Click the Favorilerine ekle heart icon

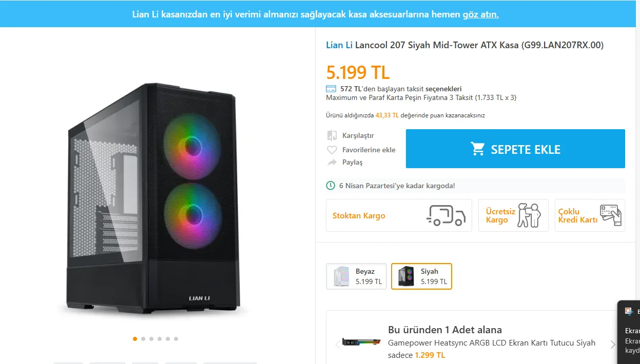(x=332, y=150)
